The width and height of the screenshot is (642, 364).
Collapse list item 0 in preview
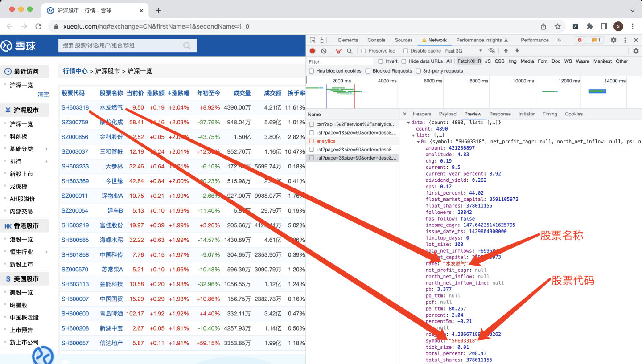[418, 142]
